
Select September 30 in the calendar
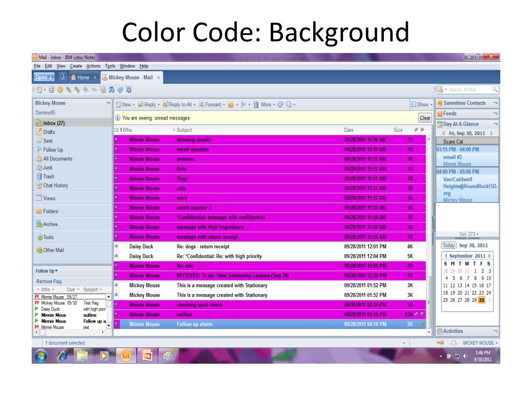482,300
